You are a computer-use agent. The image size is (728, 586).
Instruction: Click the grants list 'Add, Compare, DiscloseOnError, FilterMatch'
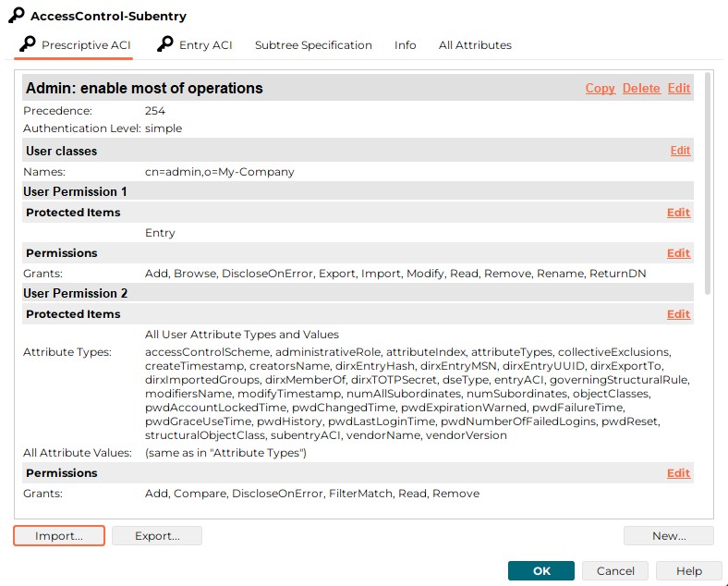click(312, 494)
